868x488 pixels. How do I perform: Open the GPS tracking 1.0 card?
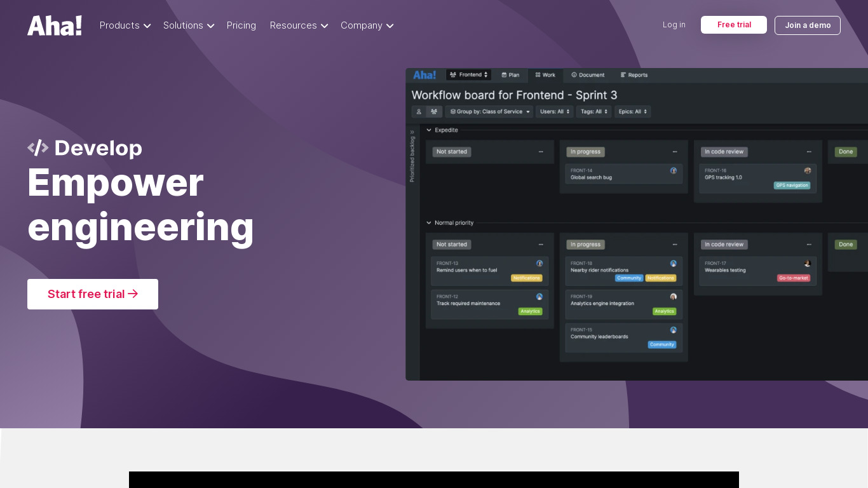758,179
